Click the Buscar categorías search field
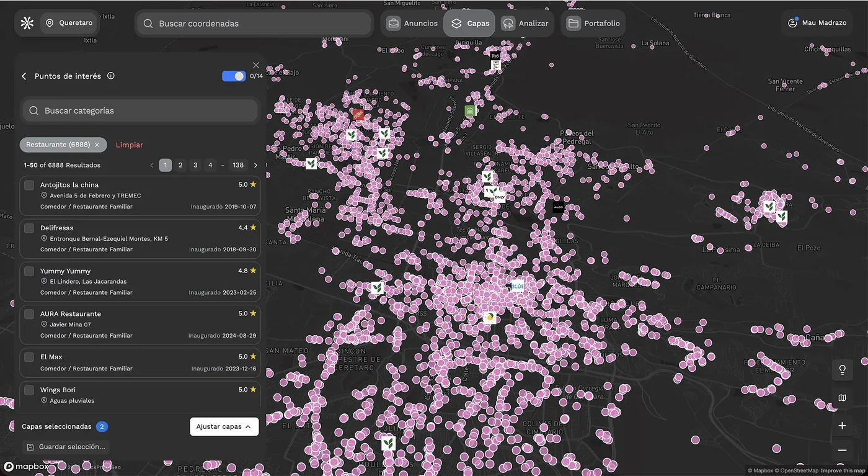Viewport: 868px width, 476px height. pyautogui.click(x=140, y=110)
